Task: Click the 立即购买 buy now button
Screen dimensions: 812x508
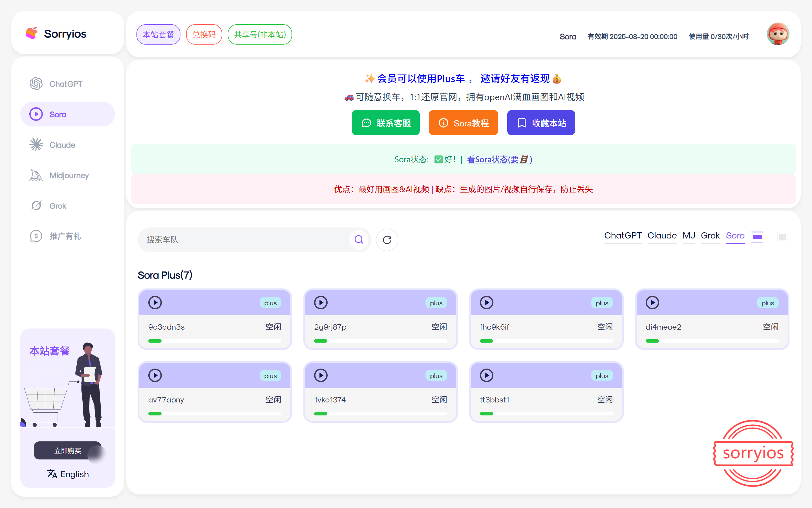Action: point(67,450)
